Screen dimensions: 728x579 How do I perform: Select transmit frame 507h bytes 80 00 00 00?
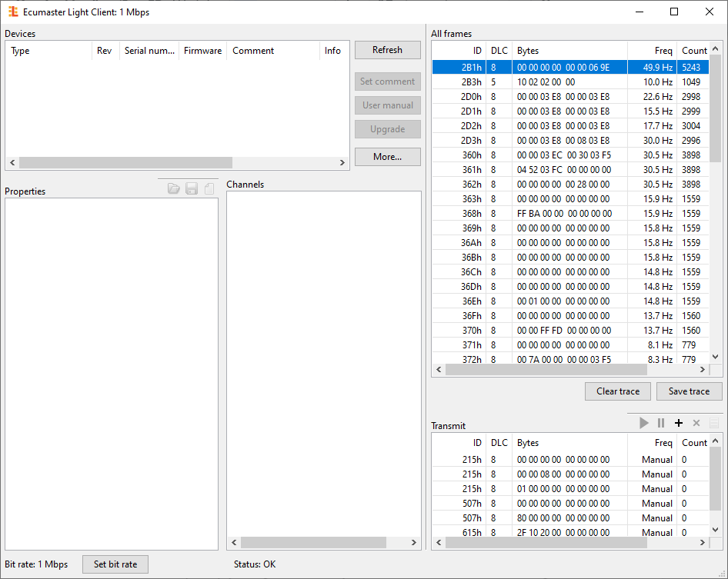click(x=570, y=517)
